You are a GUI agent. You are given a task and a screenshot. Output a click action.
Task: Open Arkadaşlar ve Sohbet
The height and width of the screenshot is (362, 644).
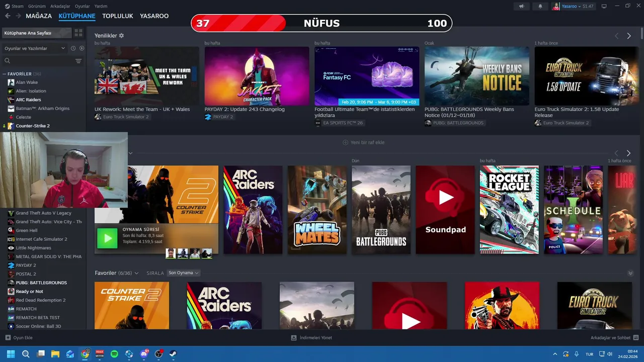pyautogui.click(x=610, y=338)
